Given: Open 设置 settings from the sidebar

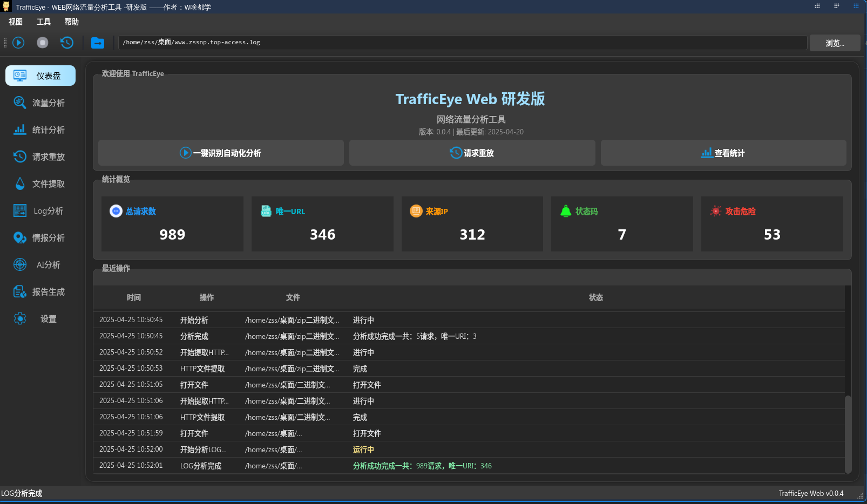Looking at the screenshot, I should (x=40, y=318).
